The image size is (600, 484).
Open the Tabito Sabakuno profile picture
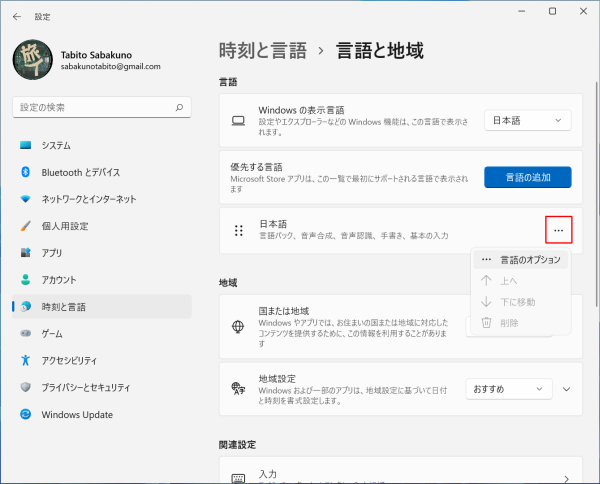click(33, 60)
